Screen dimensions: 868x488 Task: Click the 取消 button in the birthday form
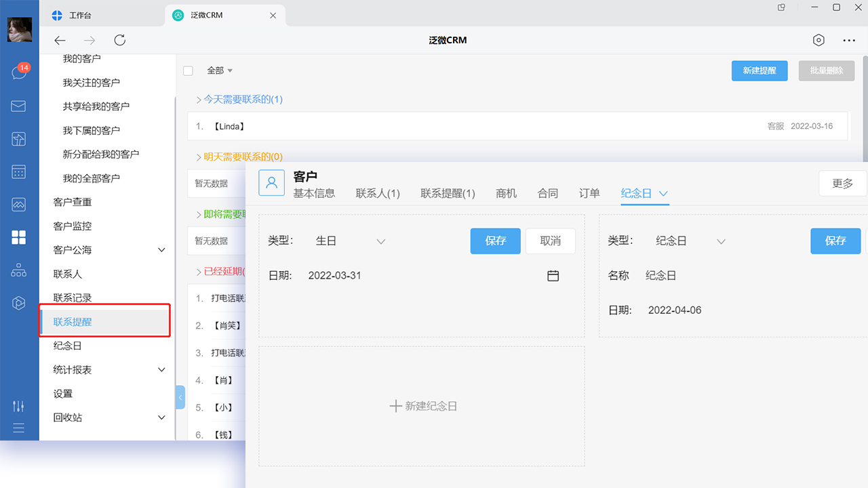(550, 241)
